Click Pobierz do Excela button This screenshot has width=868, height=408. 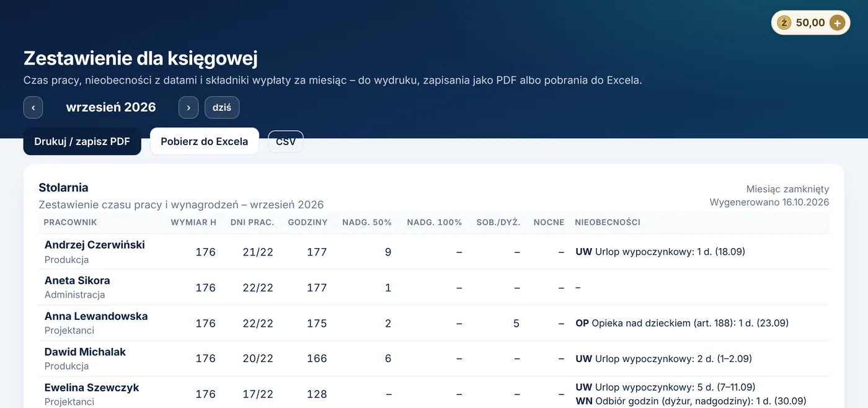pos(205,141)
